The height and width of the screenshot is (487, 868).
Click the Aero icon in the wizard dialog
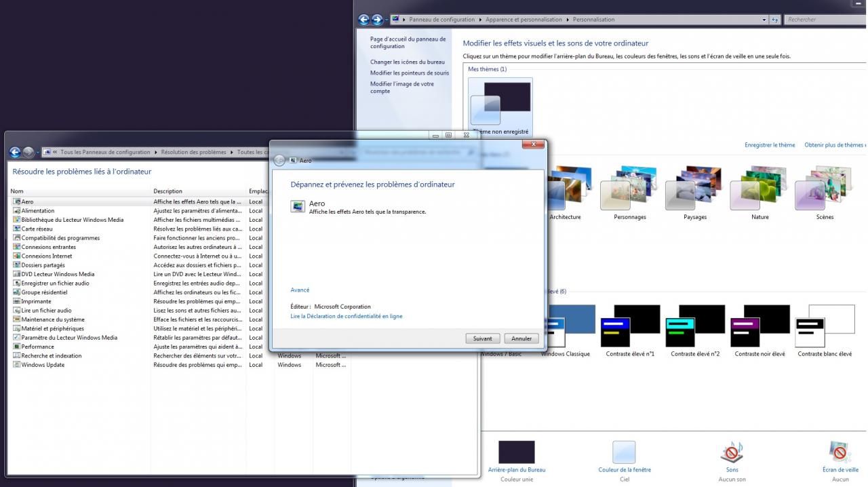[298, 206]
